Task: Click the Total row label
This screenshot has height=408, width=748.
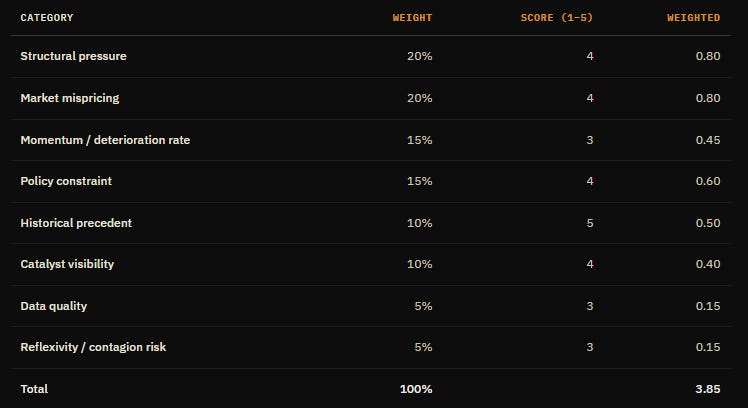Action: click(34, 389)
